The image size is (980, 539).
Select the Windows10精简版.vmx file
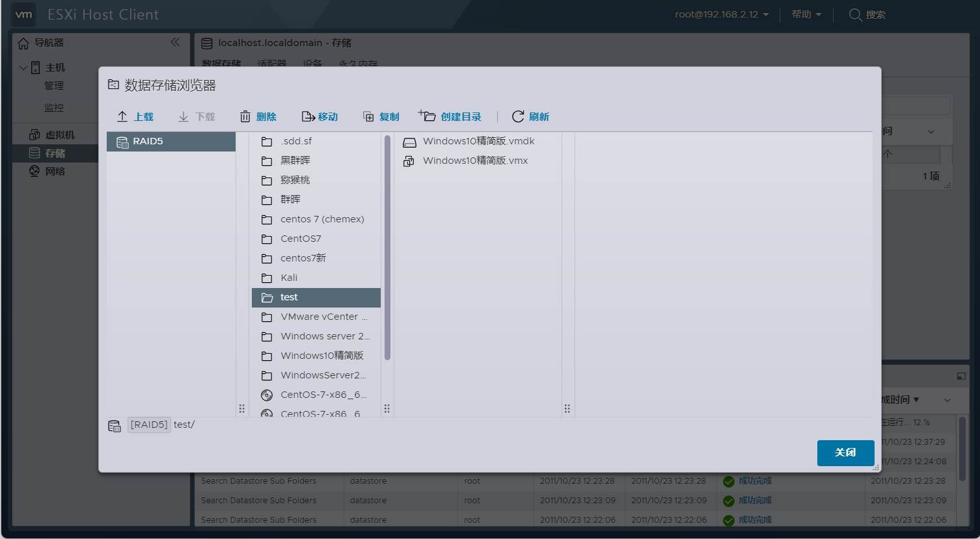coord(475,161)
